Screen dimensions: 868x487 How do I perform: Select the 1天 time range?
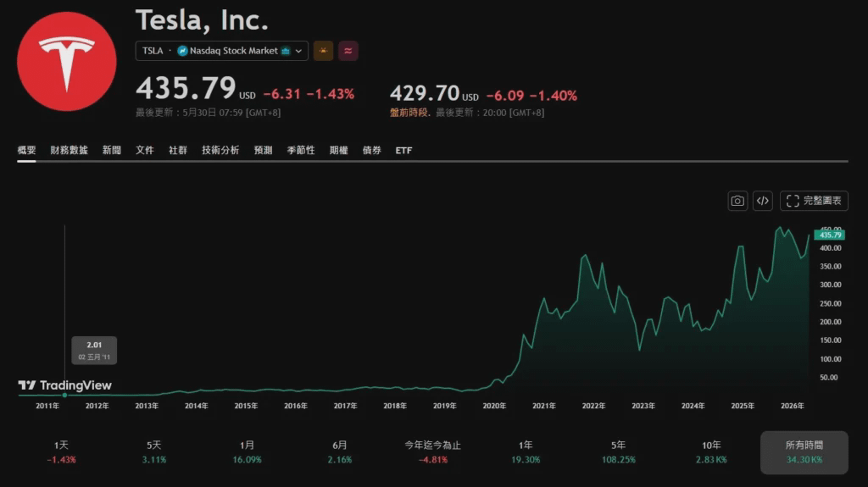[x=61, y=452]
